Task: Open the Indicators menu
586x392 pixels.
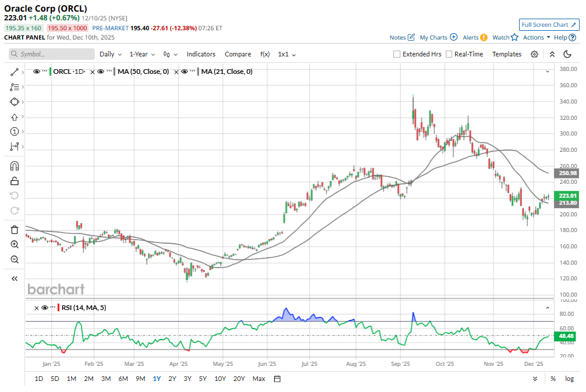Action: [201, 54]
